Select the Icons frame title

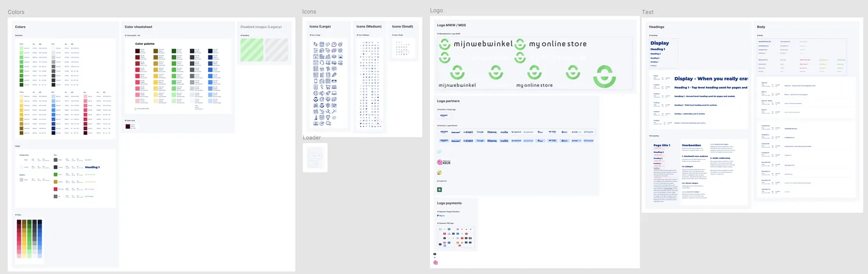click(309, 12)
